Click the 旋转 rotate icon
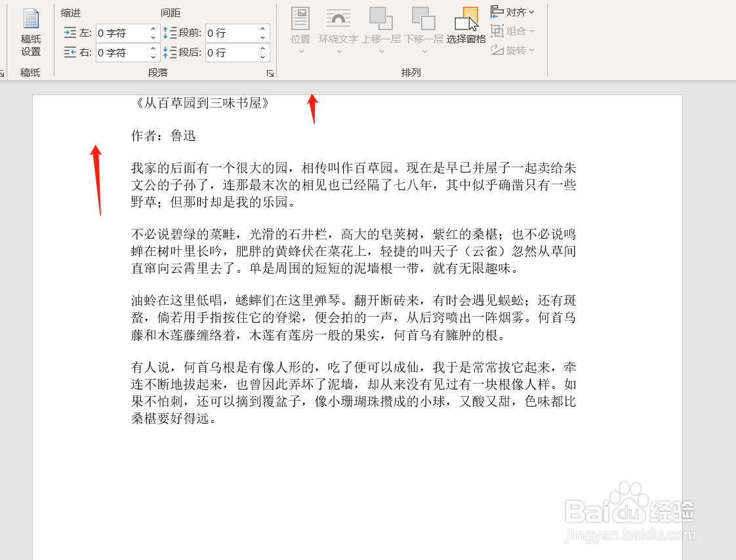 coord(497,50)
